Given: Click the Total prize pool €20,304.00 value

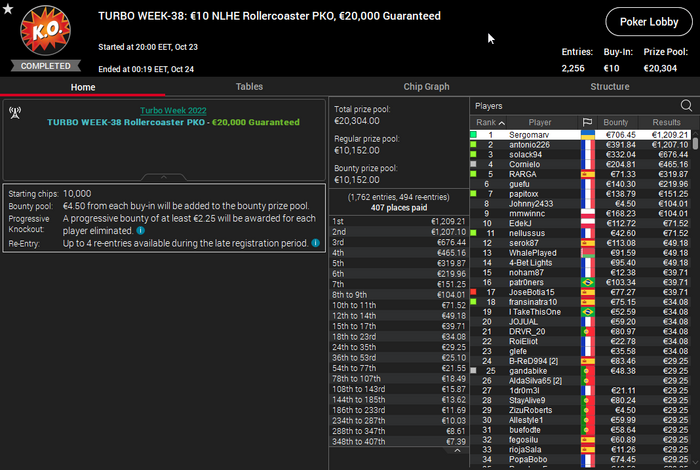Looking at the screenshot, I should point(357,121).
